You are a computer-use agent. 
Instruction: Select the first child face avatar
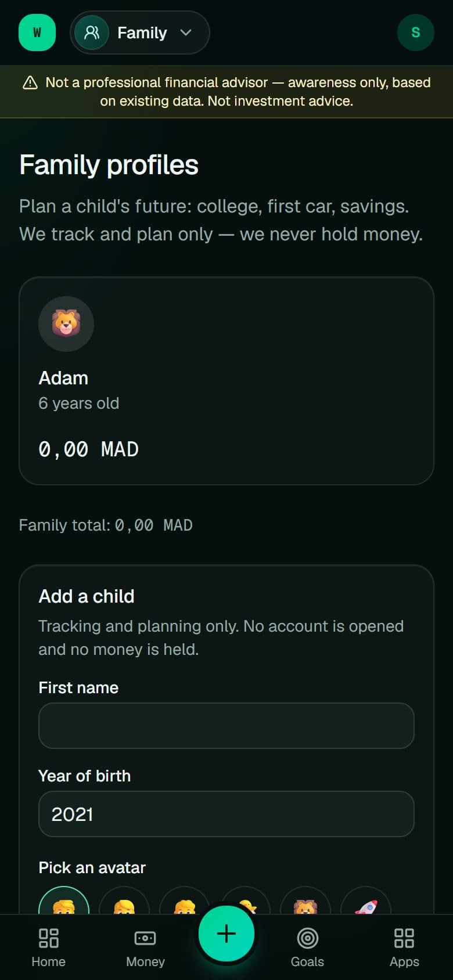click(x=64, y=901)
